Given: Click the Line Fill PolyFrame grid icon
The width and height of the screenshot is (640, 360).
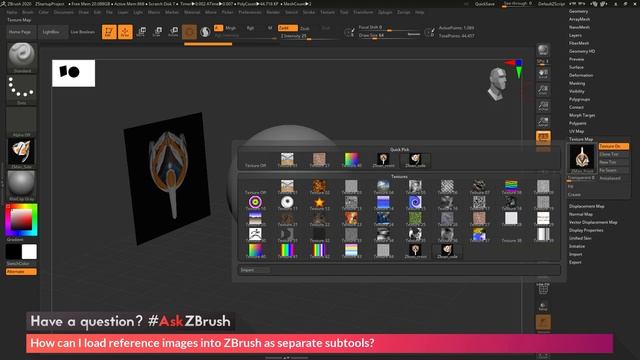Looking at the screenshot, I should (543, 289).
